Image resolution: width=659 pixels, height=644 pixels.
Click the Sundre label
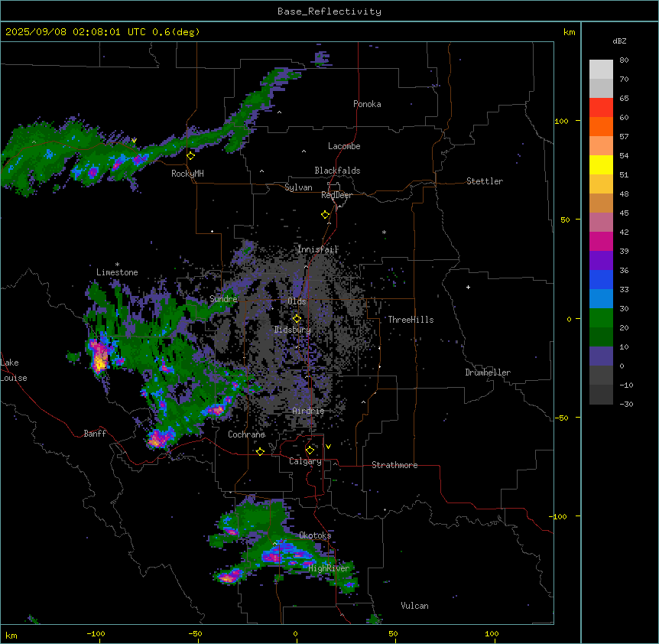[223, 299]
